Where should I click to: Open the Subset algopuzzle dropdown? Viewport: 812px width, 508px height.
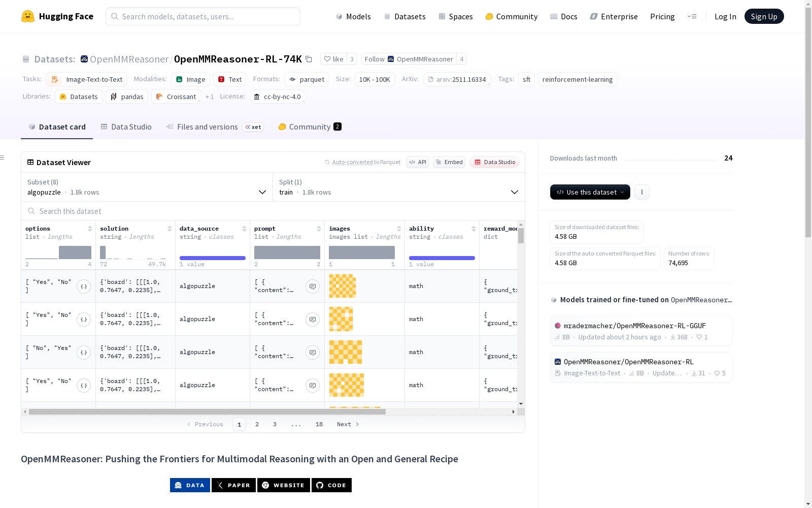click(x=147, y=187)
